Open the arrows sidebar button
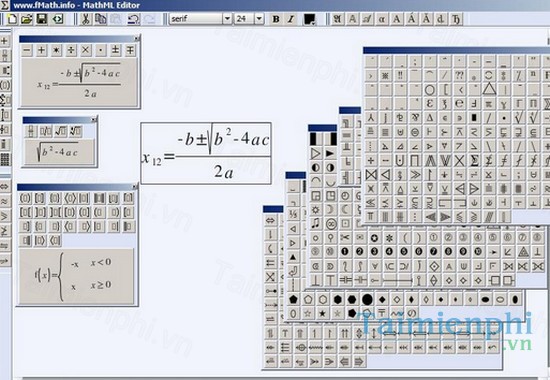550x380 pixels. coord(5,186)
